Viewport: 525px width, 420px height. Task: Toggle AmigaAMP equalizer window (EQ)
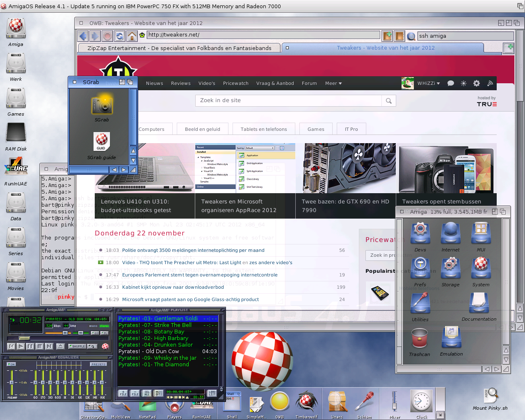coord(95,333)
